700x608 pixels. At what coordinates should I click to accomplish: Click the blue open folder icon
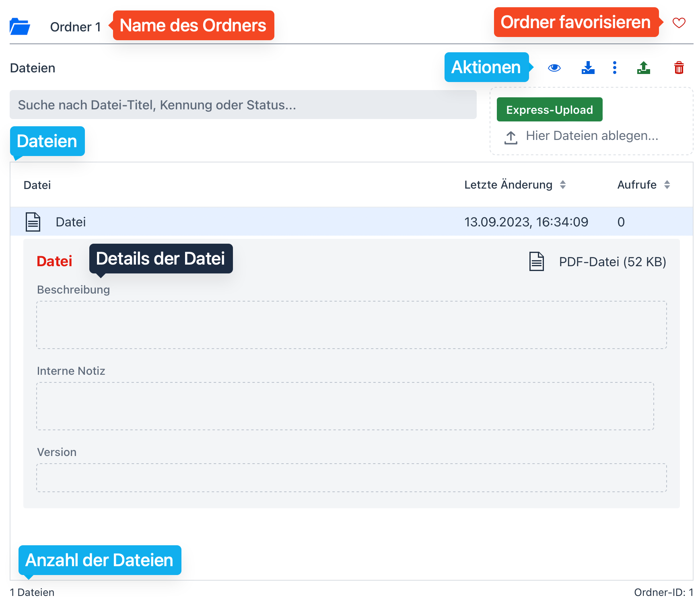point(20,27)
